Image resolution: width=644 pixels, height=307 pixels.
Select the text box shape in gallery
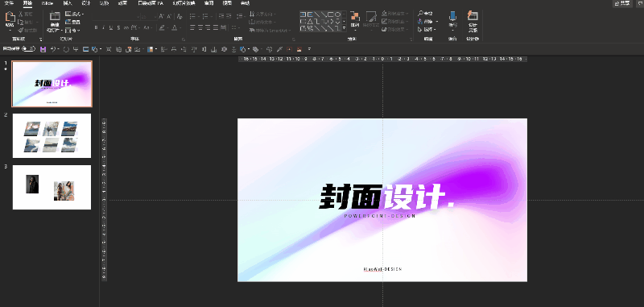click(303, 15)
